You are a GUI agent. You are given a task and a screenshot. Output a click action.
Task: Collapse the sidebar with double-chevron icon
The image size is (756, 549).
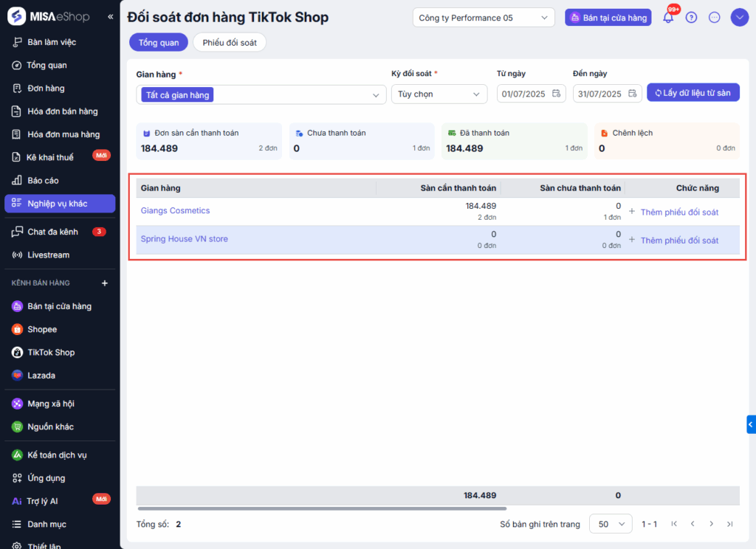[x=111, y=17]
